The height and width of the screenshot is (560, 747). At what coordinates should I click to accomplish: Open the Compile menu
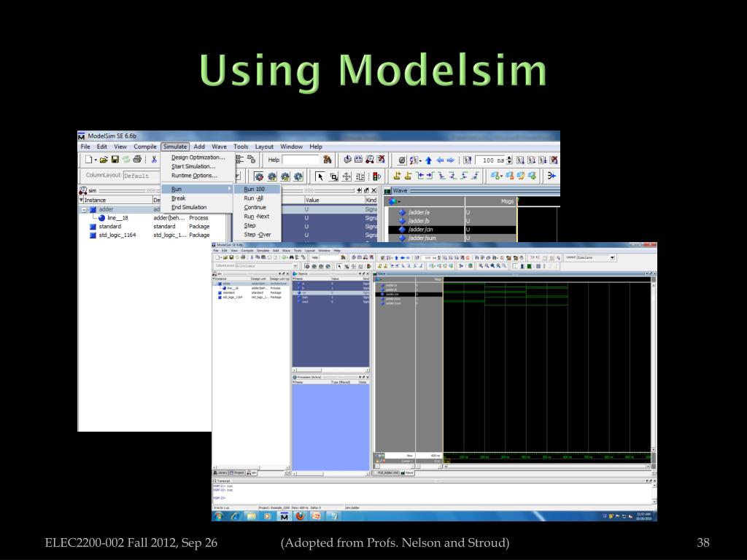pyautogui.click(x=145, y=147)
